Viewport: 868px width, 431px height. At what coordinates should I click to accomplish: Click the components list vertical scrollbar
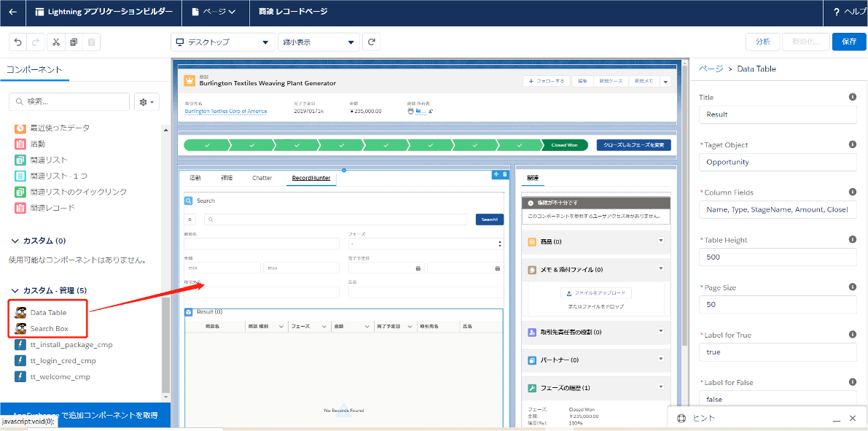click(x=165, y=346)
